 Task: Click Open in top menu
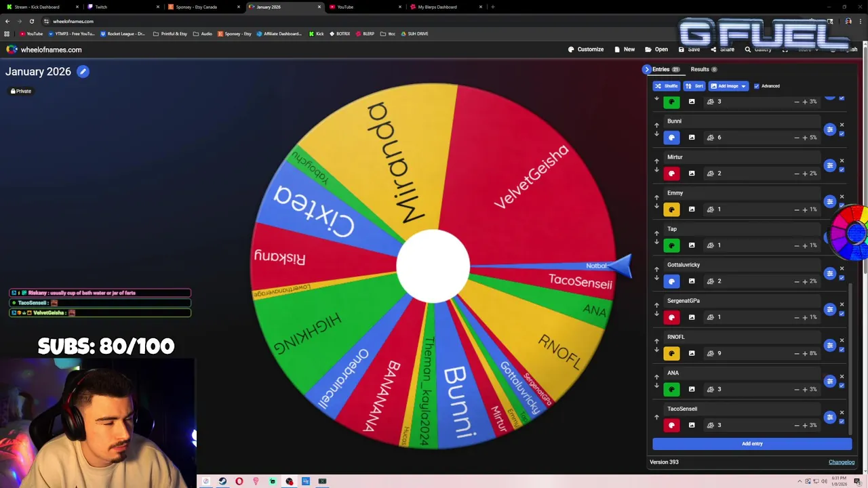656,49
